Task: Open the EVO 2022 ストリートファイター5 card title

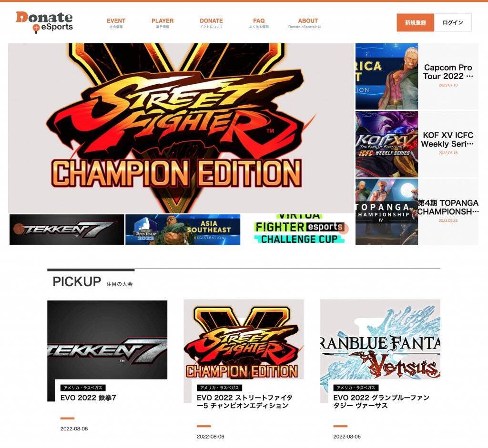Action: pos(244,401)
